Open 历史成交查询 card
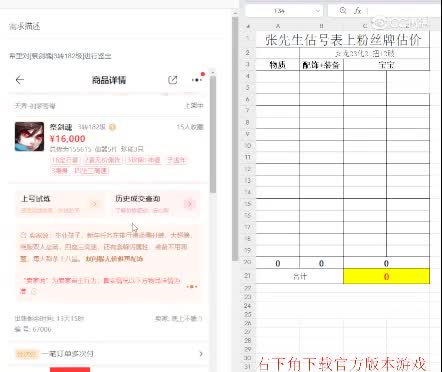 [155, 203]
